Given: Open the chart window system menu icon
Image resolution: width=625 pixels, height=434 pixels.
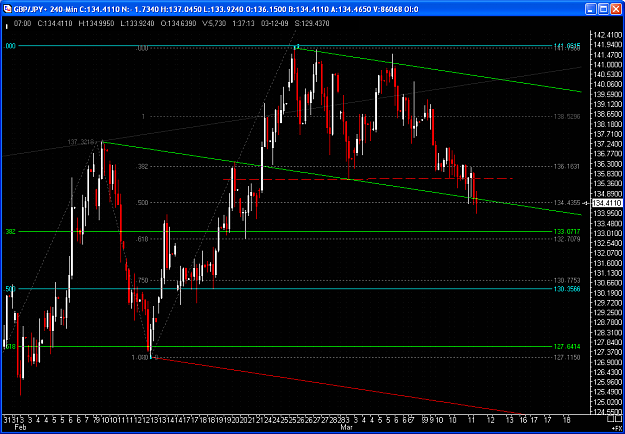Looking at the screenshot, I should [7, 8].
